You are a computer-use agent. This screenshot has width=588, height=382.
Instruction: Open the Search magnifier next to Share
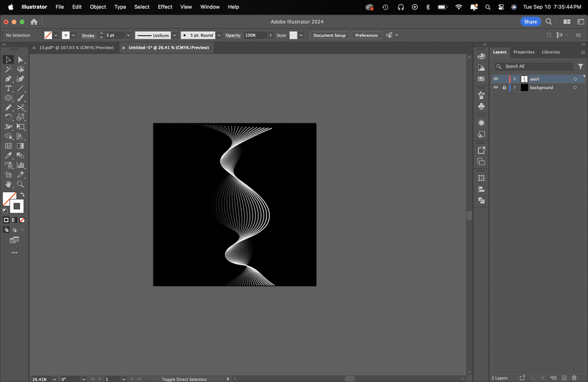(x=549, y=22)
